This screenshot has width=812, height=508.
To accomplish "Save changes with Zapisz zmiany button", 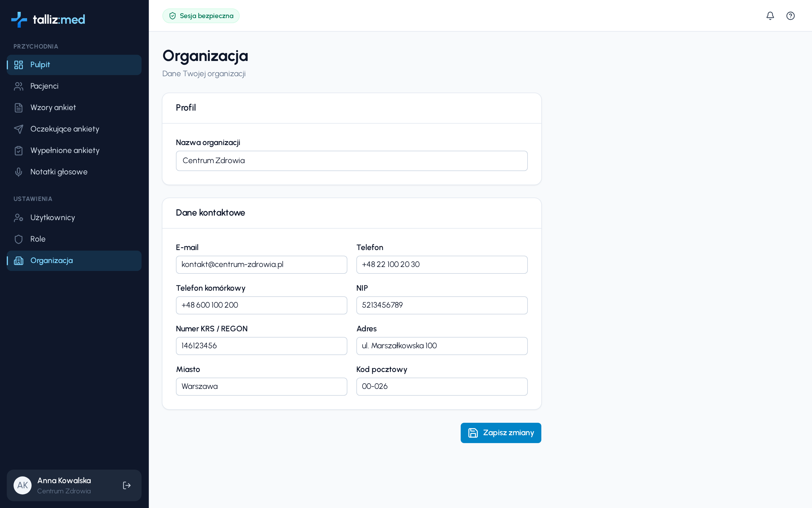I will click(x=501, y=433).
